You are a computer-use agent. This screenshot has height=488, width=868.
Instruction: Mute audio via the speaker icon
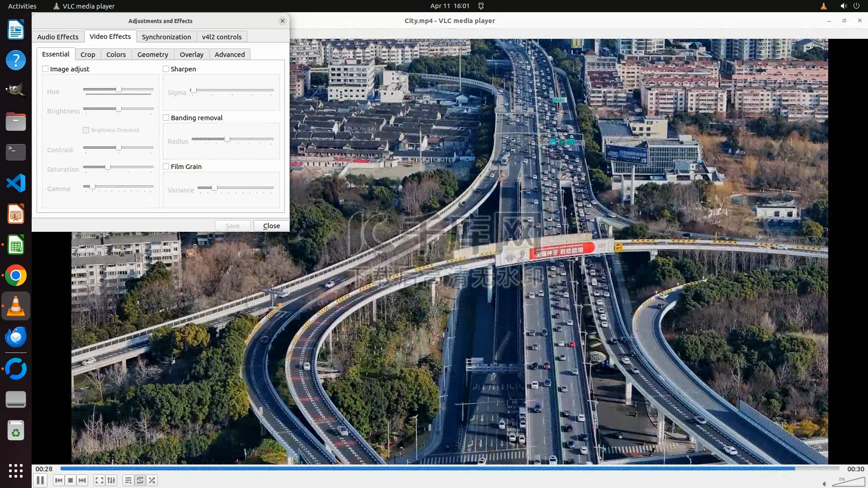pyautogui.click(x=825, y=483)
